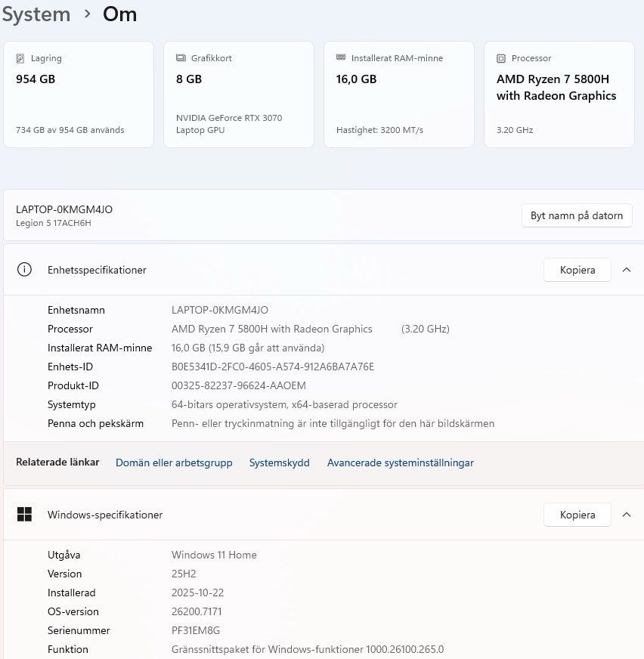Collapse the Windows-specifikationer section chevron
The width and height of the screenshot is (644, 659).
click(x=627, y=515)
